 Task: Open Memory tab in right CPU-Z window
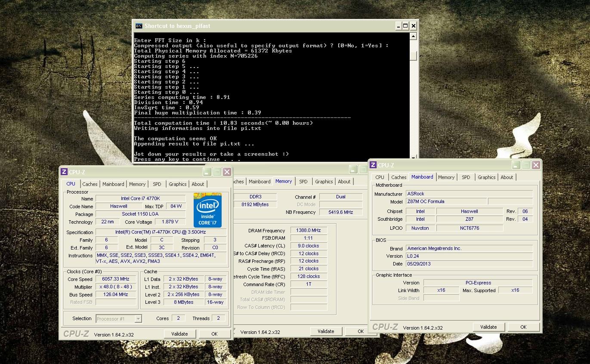point(446,177)
